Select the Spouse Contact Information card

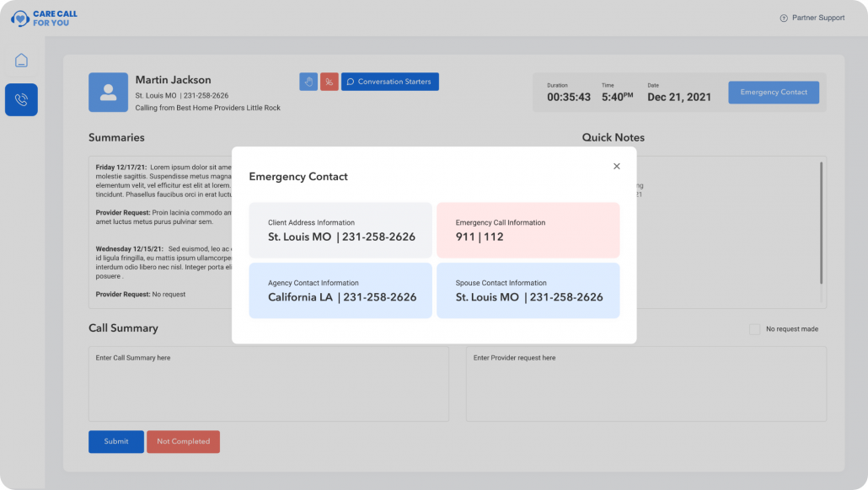coord(528,290)
